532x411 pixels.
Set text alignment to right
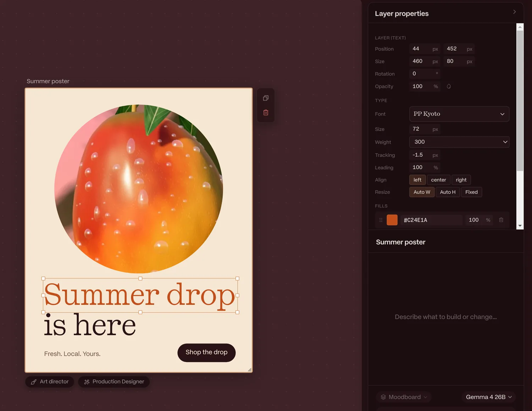click(461, 180)
